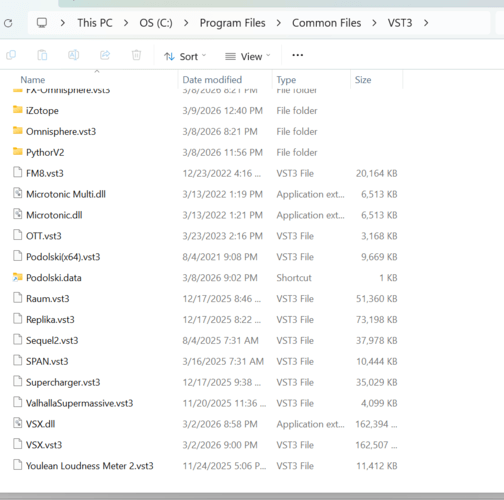Select the Microtonic Multi.dll file name
Screen dimensions: 504x500
pos(66,194)
